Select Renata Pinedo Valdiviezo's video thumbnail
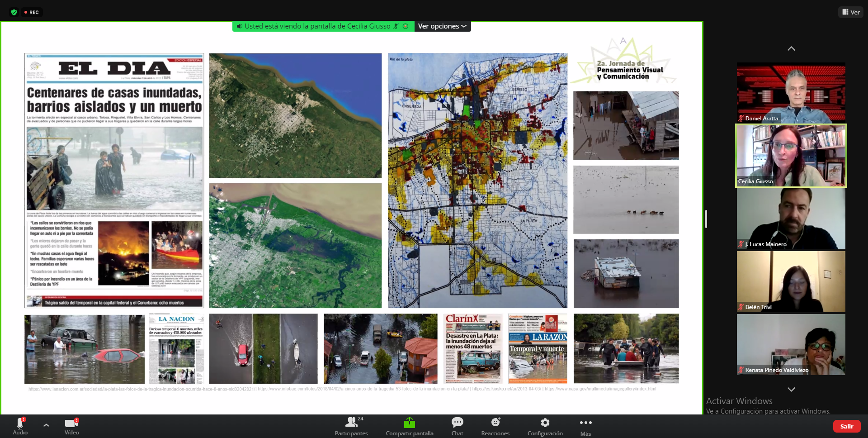The image size is (868, 438). click(x=791, y=344)
